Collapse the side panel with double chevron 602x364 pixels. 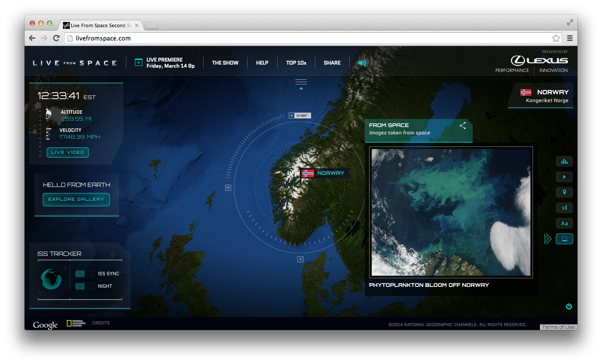coord(548,239)
